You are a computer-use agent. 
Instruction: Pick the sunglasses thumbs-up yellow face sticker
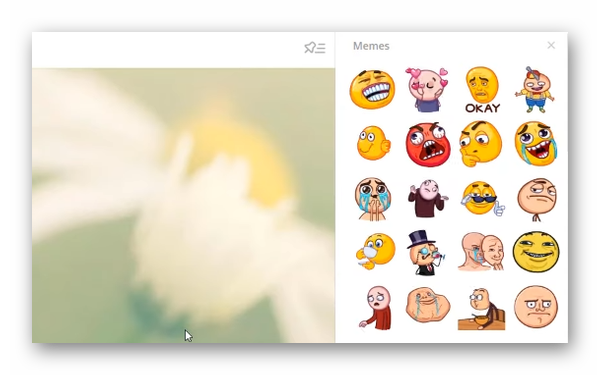pyautogui.click(x=483, y=199)
